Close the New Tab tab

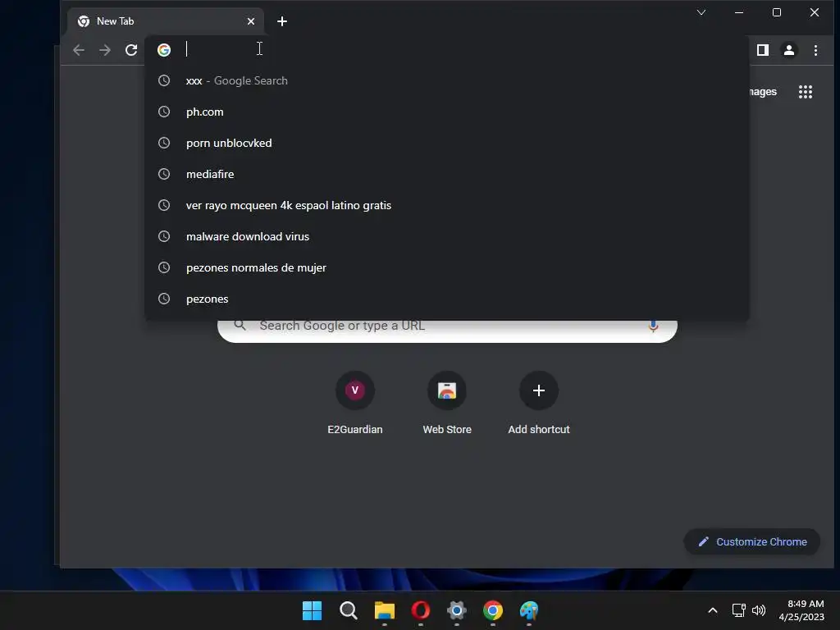tap(251, 21)
